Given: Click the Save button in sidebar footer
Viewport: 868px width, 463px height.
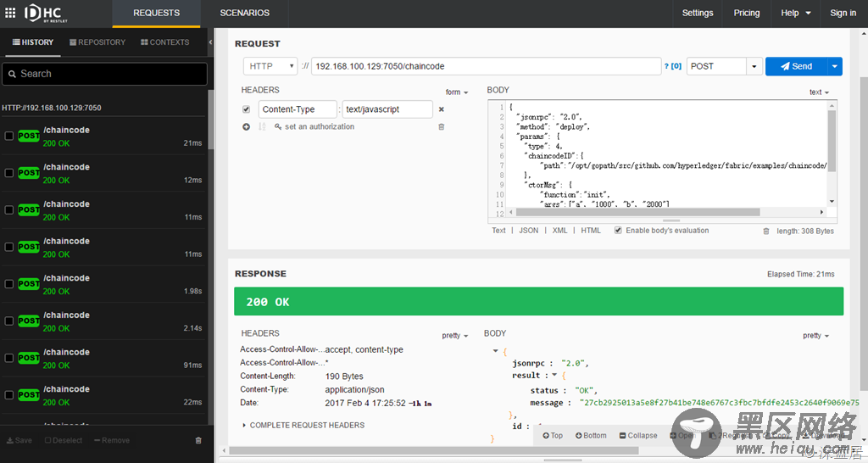Looking at the screenshot, I should [19, 440].
